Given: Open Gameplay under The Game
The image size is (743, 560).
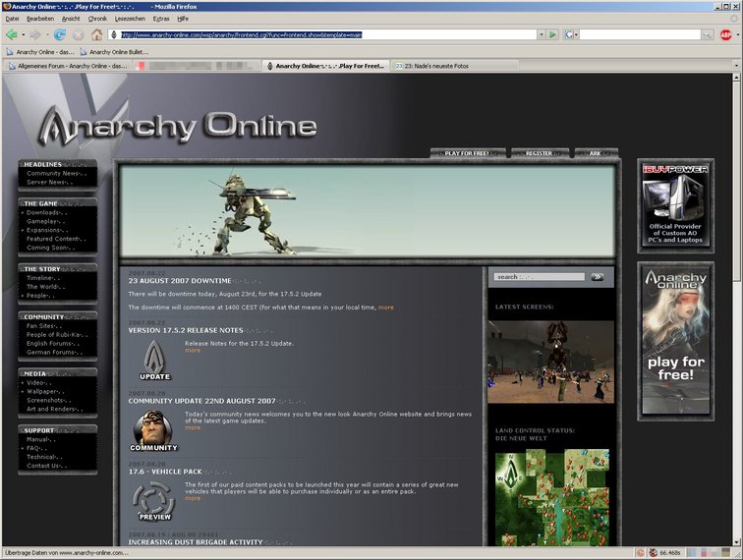Looking at the screenshot, I should click(x=41, y=221).
